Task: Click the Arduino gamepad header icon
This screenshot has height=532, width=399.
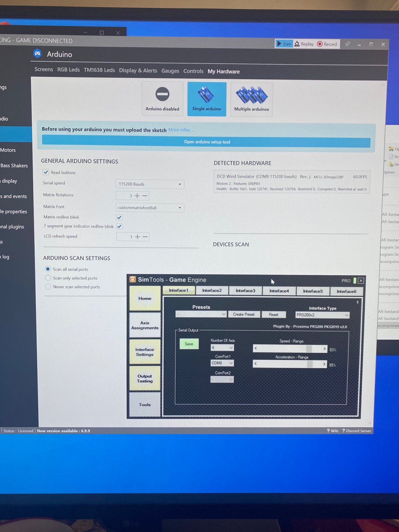Action: pos(38,53)
